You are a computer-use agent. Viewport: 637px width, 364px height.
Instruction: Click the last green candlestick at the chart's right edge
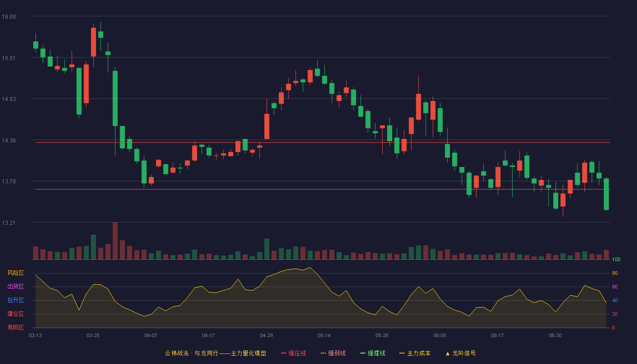click(606, 194)
